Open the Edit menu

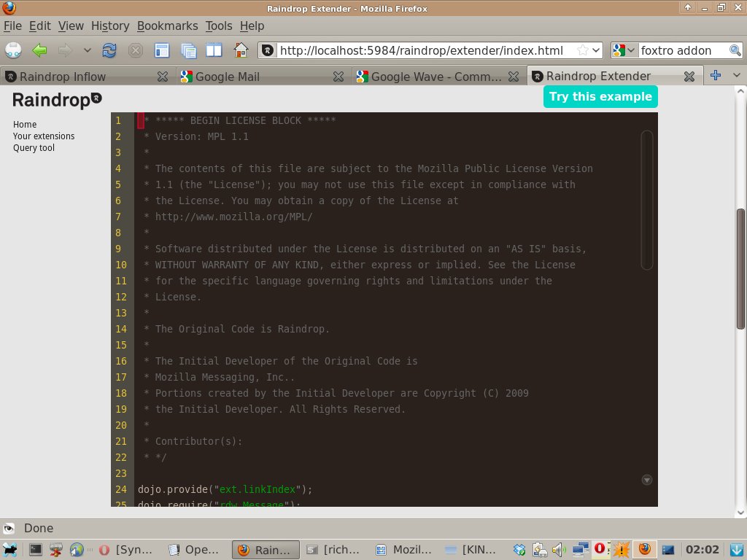40,26
